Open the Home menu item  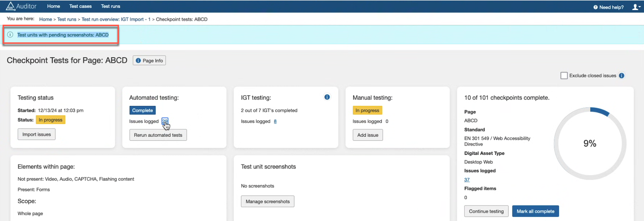53,6
